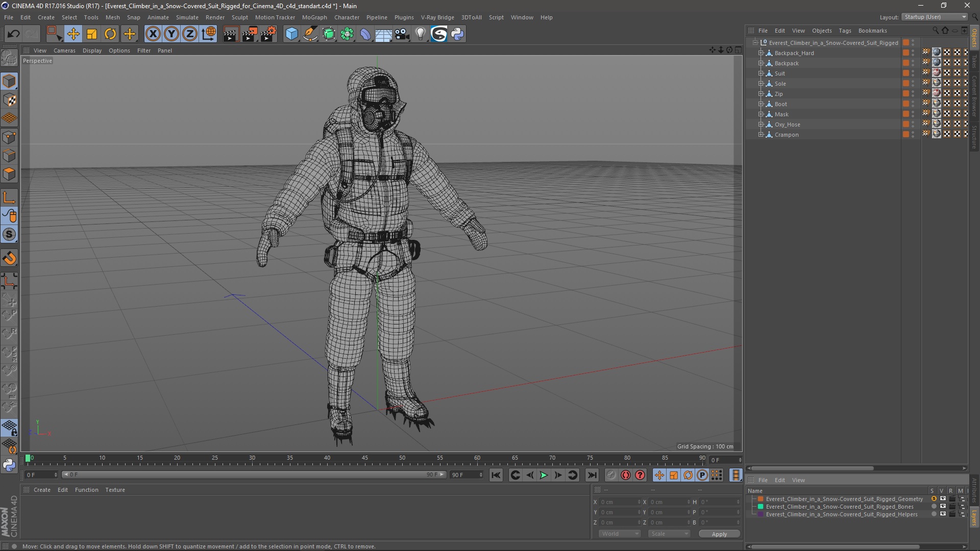Switch to Points mode
Screen dimensions: 980x551
click(9, 137)
